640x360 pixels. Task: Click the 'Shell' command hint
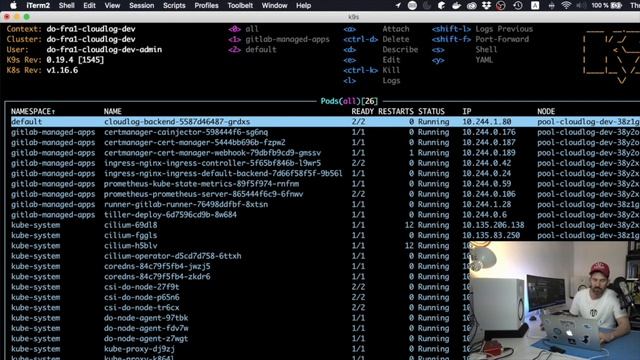486,49
